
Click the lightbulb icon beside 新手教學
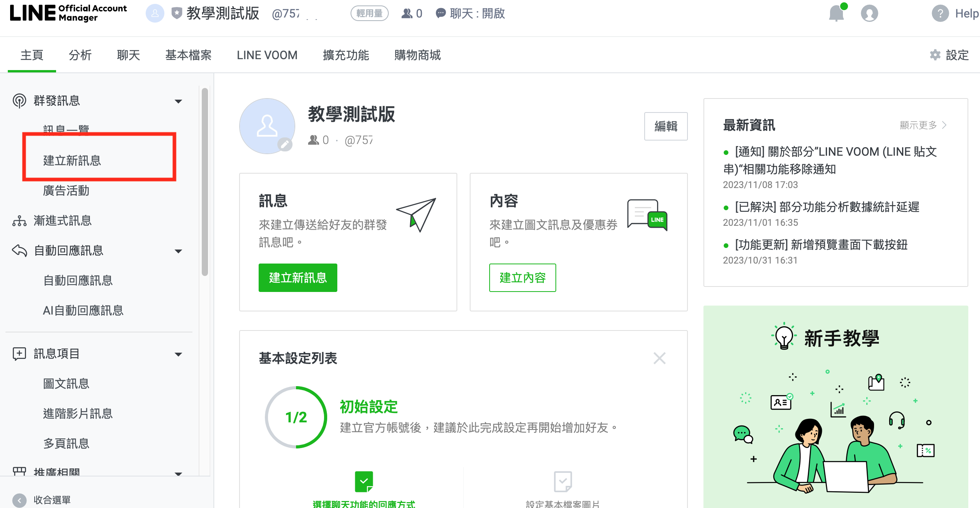(x=784, y=336)
